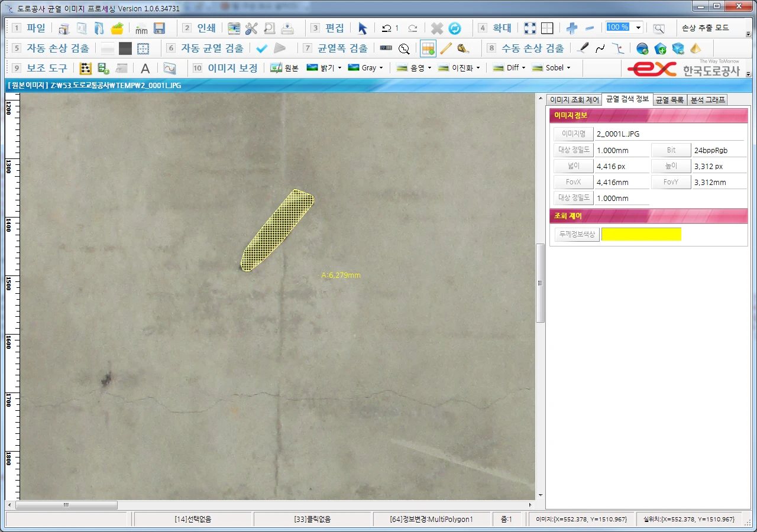Screen dimensions: 757x532
Task: Click the [64]정보변경:MultiPolygon1 status entry
Action: click(432, 520)
